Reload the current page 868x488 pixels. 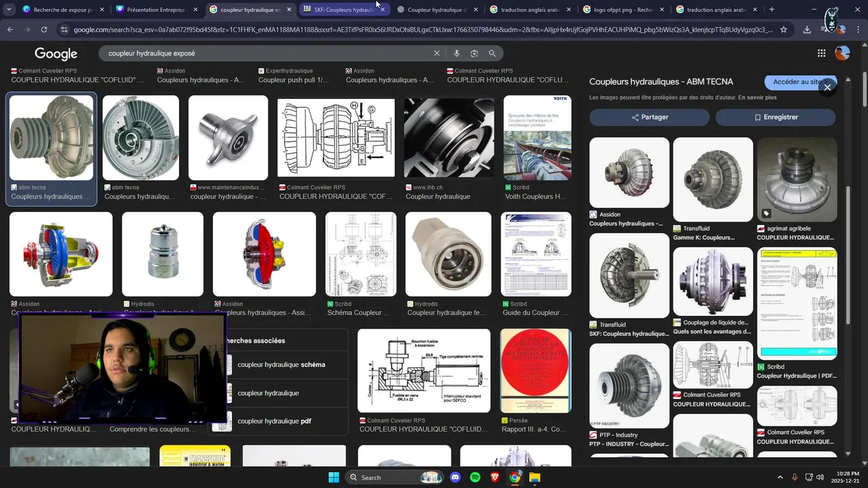point(44,30)
